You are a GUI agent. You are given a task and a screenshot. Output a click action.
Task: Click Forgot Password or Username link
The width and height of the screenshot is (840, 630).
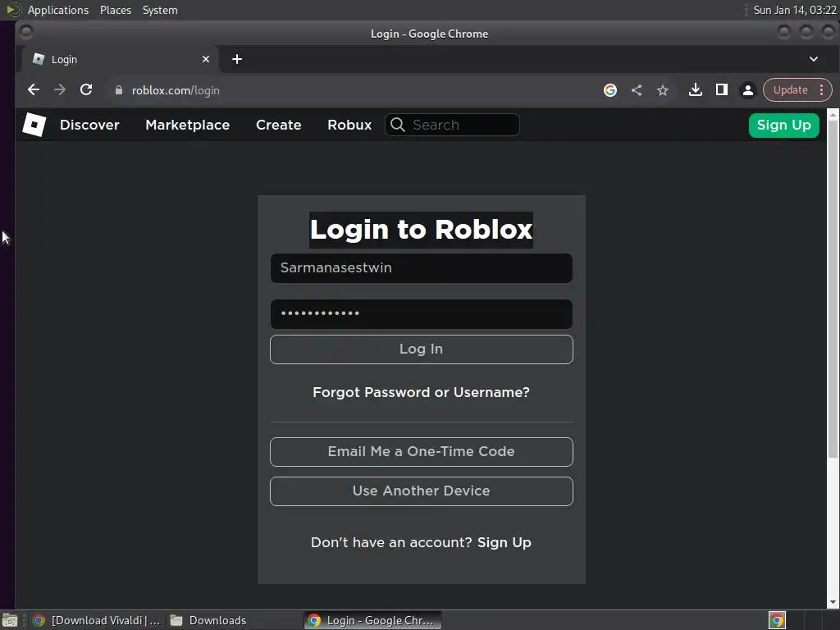tap(421, 392)
